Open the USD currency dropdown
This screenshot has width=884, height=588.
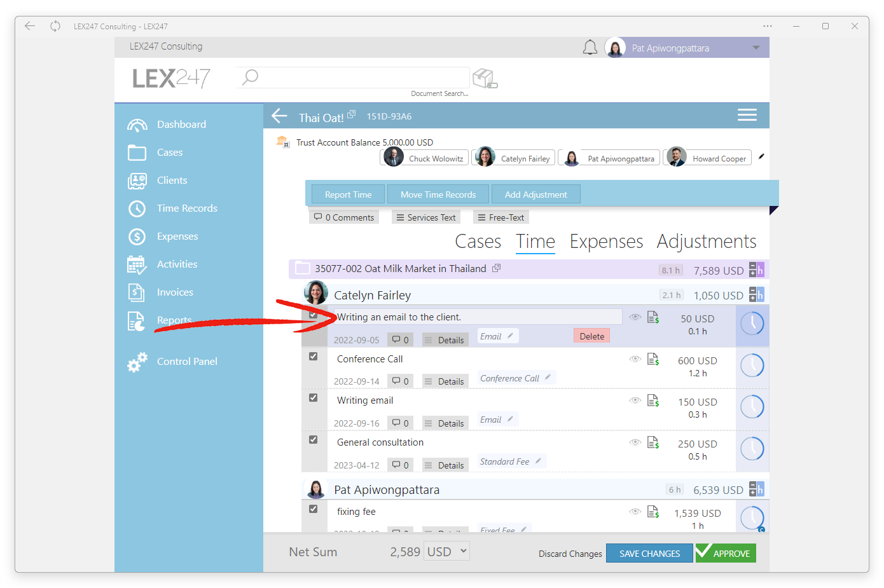coord(448,552)
